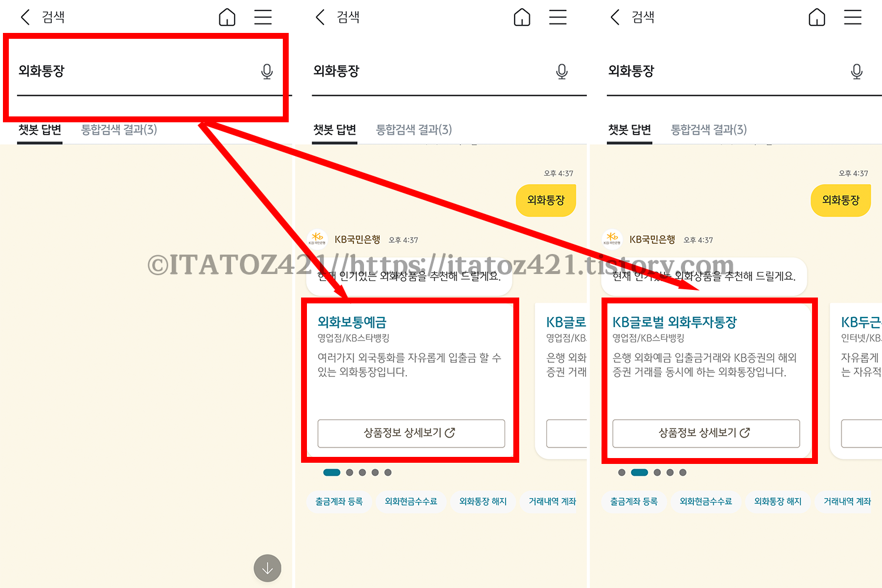Image resolution: width=882 pixels, height=588 pixels.
Task: Tap the yellow 외화통장 chat bubble in right screen
Action: pos(841,201)
